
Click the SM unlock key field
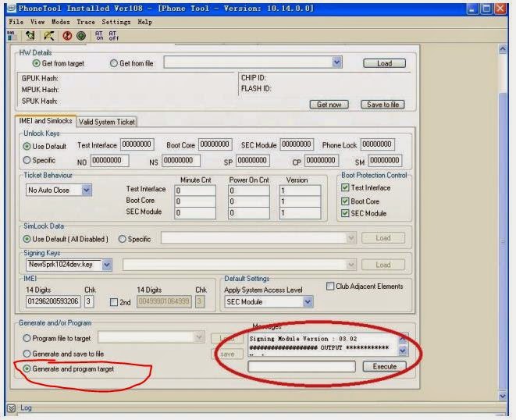coord(385,161)
